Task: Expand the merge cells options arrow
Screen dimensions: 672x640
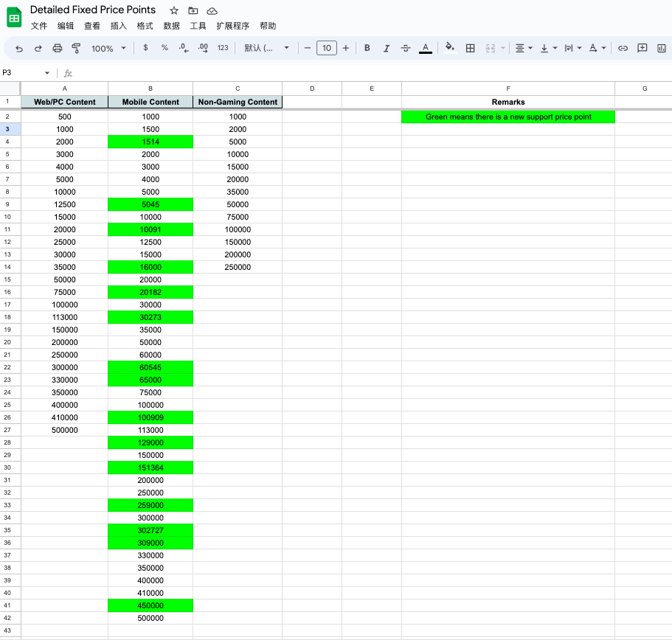Action: tap(503, 48)
